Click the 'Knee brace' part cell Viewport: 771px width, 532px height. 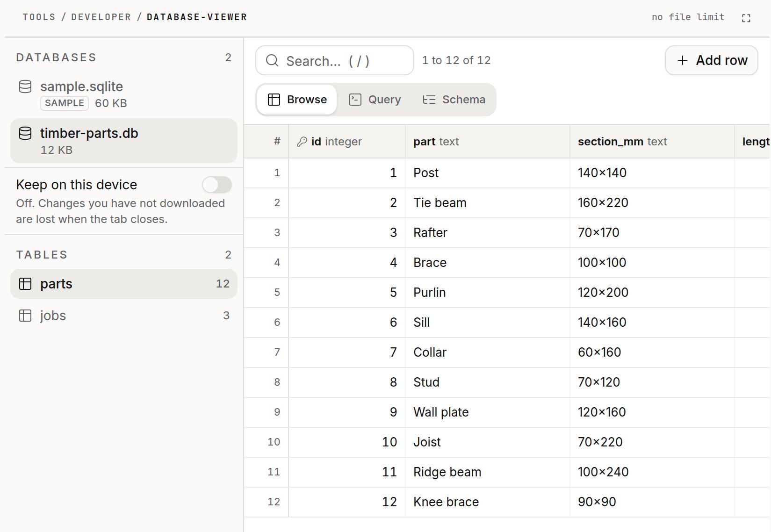[x=488, y=502]
